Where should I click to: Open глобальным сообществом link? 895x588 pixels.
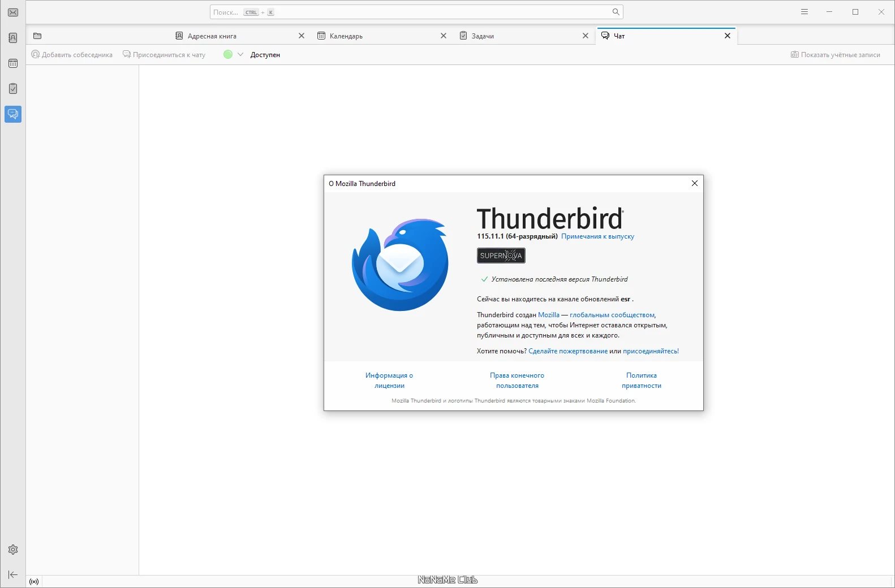point(612,315)
